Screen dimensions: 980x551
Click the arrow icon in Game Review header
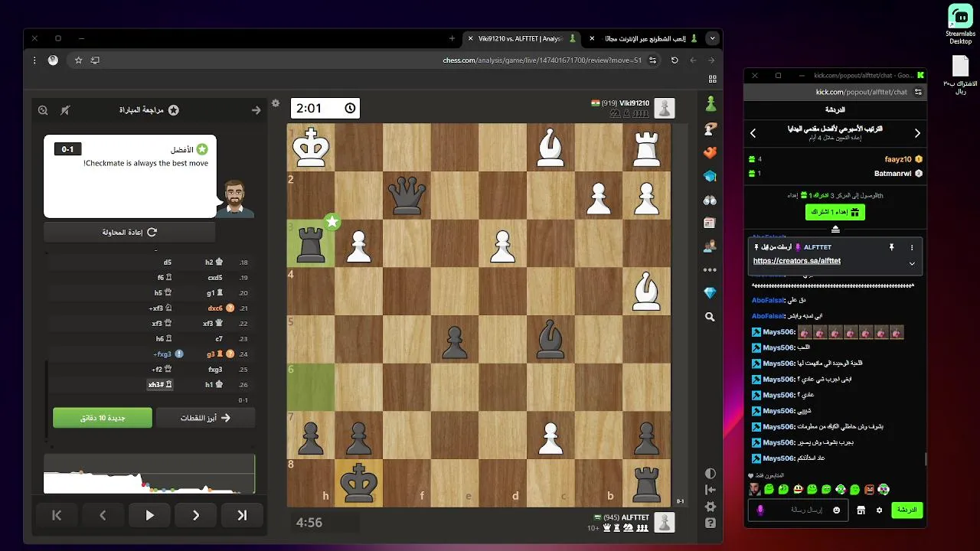pyautogui.click(x=256, y=110)
